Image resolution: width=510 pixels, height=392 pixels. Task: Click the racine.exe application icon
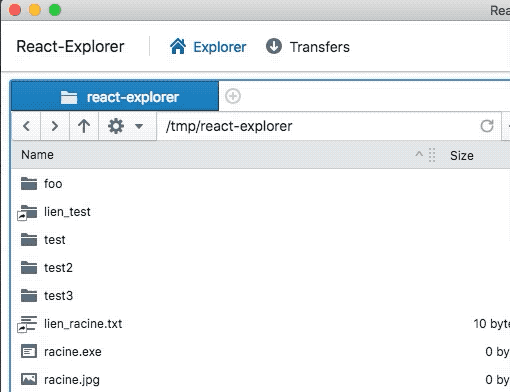click(29, 351)
